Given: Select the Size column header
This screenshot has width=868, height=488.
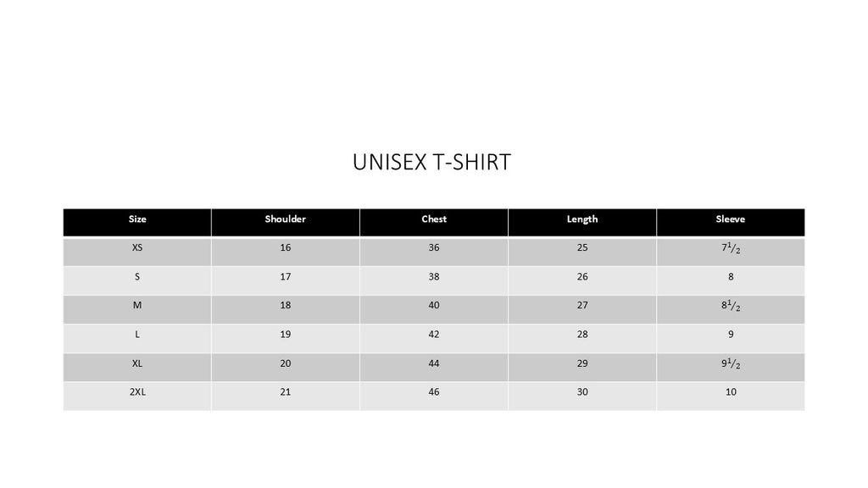Looking at the screenshot, I should pos(137,219).
